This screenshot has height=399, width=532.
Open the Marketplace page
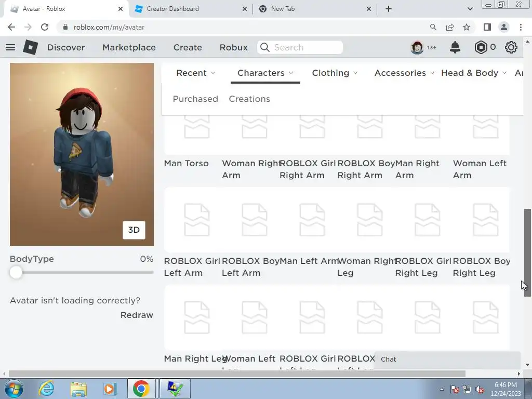click(x=129, y=47)
